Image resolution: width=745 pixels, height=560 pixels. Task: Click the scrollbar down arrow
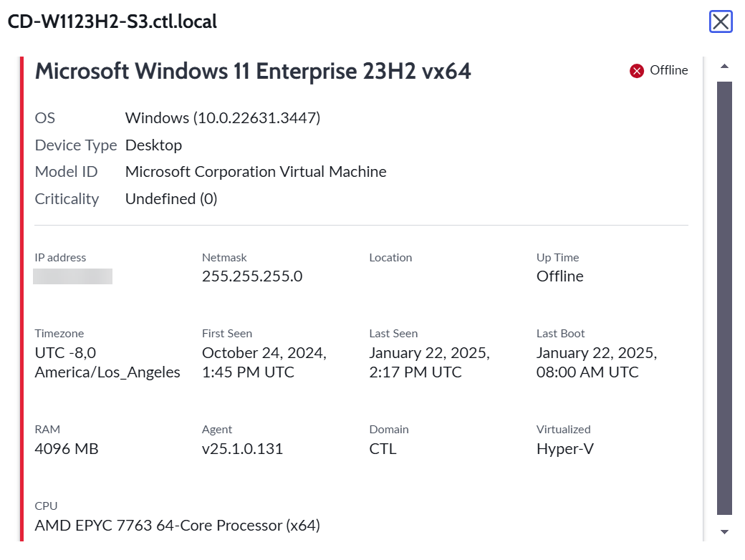724,532
